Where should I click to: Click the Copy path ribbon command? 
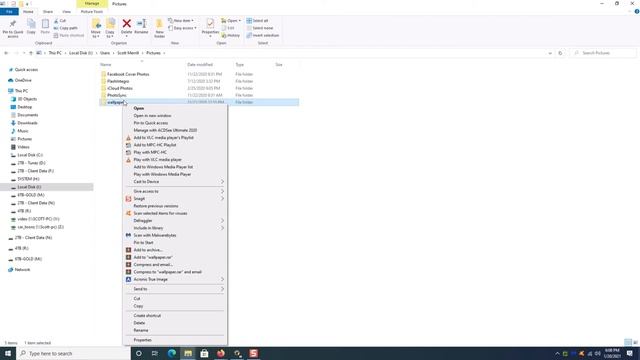[x=65, y=28]
